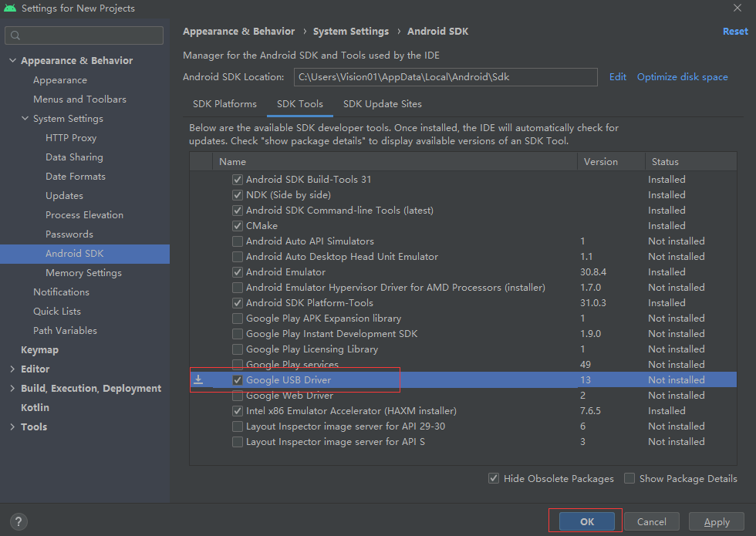Click System Settings in the breadcrumb
This screenshot has width=756, height=536.
tap(350, 32)
